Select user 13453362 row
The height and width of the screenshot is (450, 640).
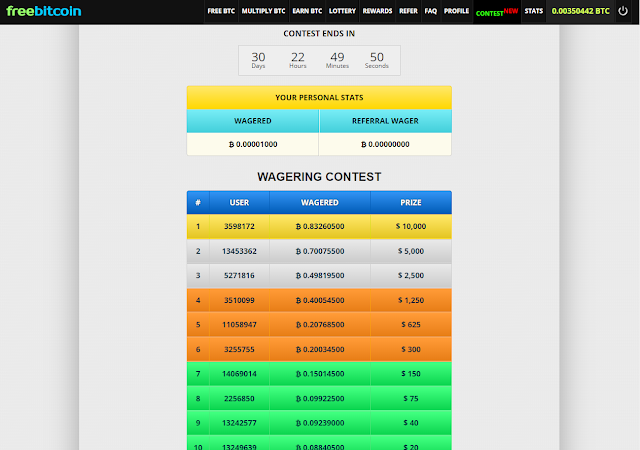(x=239, y=251)
